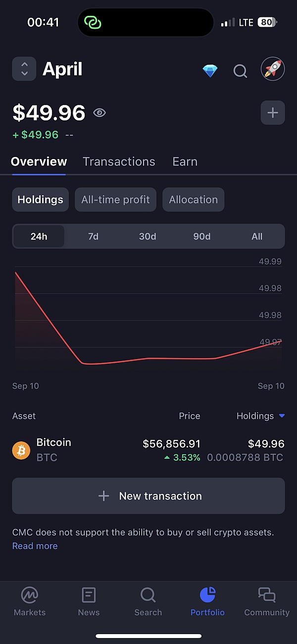
Task: Open the April portfolio switcher
Action: click(24, 69)
